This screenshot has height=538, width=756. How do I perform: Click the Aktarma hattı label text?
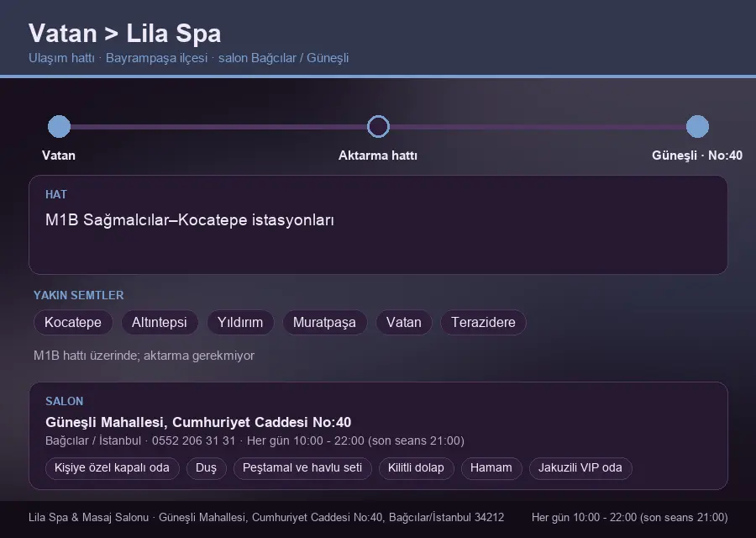(x=378, y=156)
